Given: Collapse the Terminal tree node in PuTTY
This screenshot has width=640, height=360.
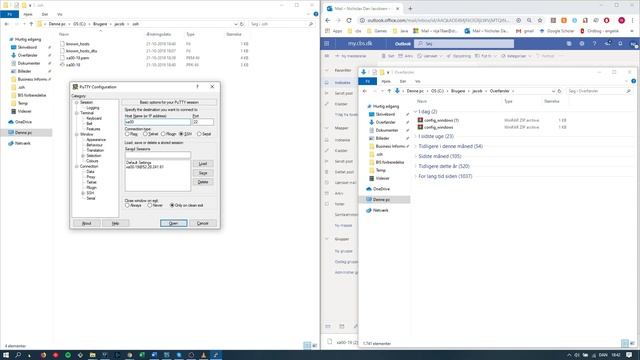Looking at the screenshot, I should click(76, 113).
